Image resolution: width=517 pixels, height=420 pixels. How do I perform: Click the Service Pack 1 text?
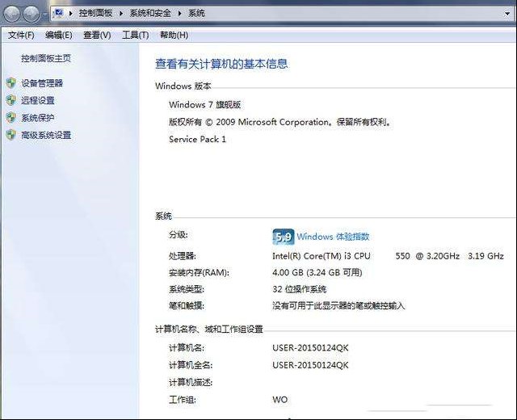click(197, 139)
